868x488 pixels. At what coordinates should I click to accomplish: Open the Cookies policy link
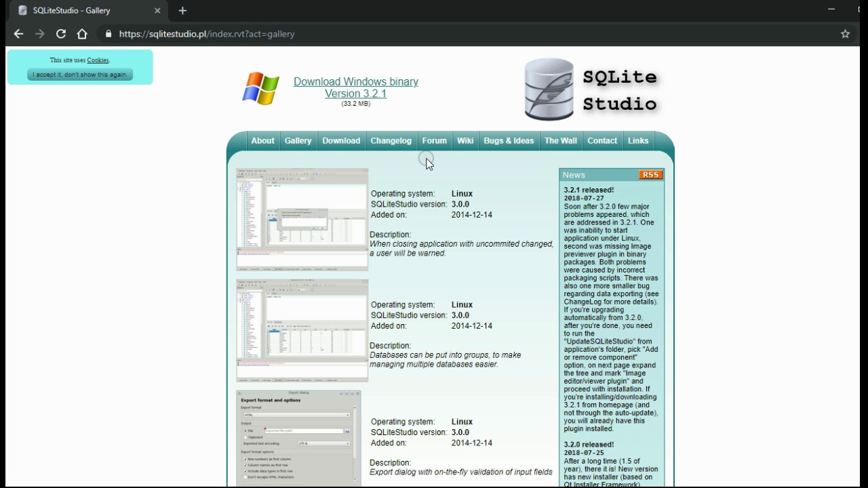click(x=98, y=60)
